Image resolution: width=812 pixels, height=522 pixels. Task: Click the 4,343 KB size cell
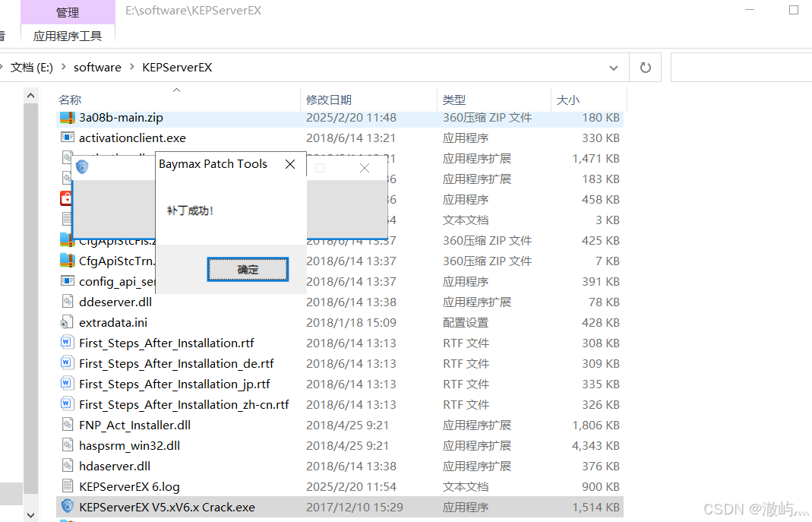click(596, 445)
